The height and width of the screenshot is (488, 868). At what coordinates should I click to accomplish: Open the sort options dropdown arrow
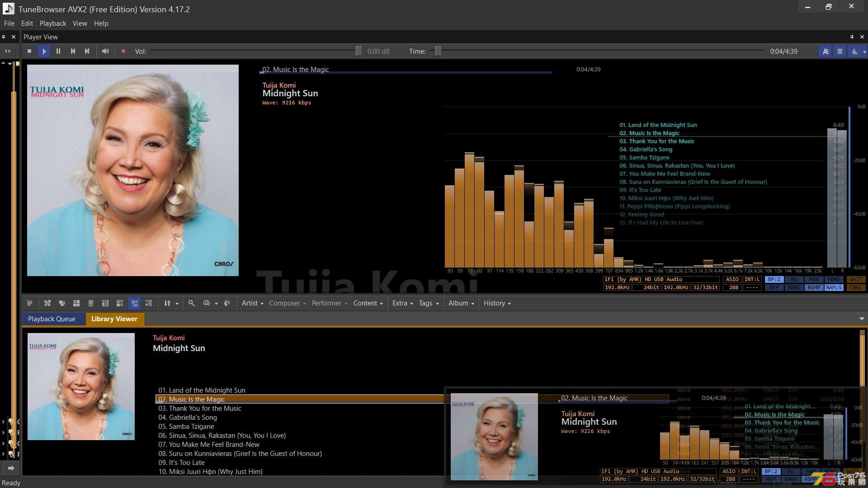coord(177,304)
